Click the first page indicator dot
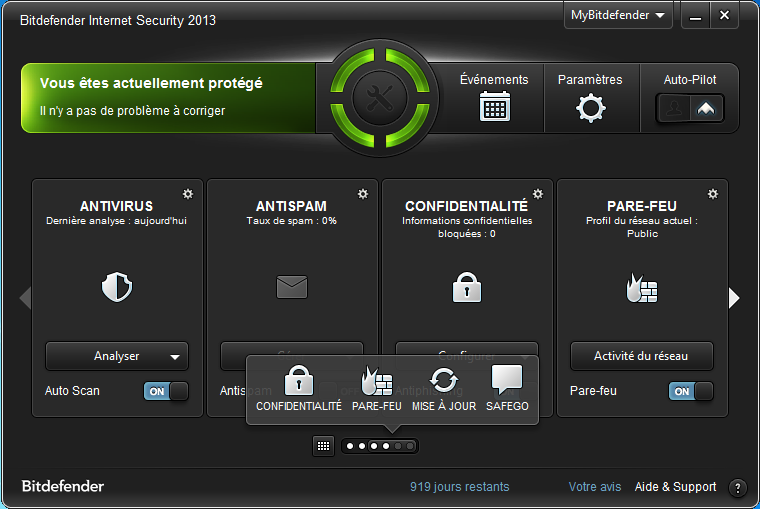 (351, 446)
